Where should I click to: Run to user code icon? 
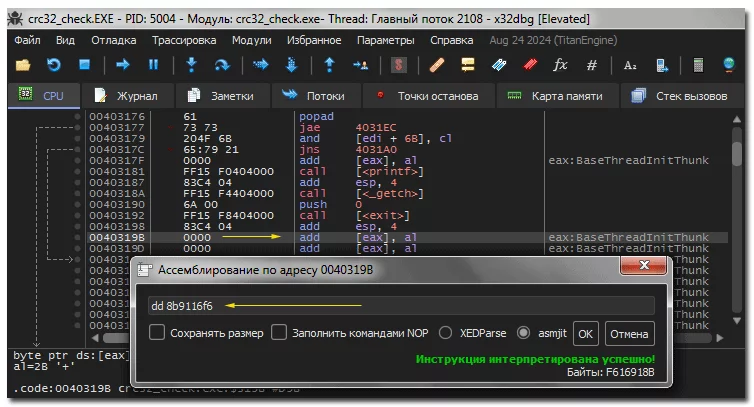point(360,65)
